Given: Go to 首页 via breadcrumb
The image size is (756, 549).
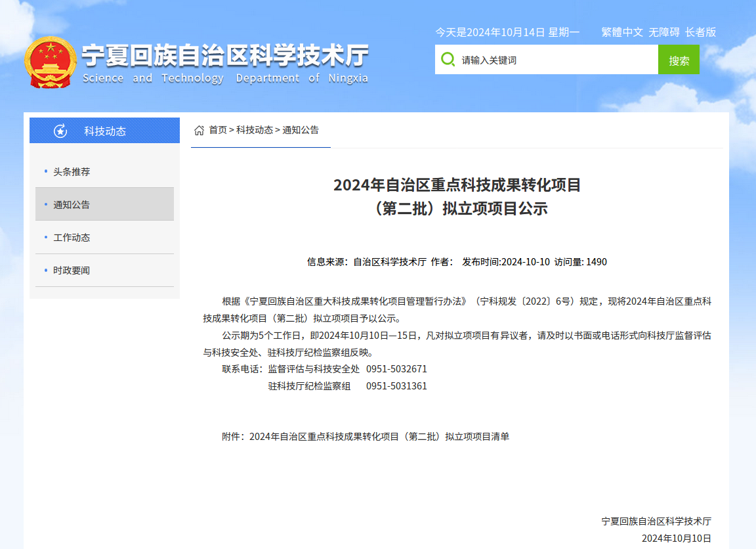Looking at the screenshot, I should click(218, 130).
